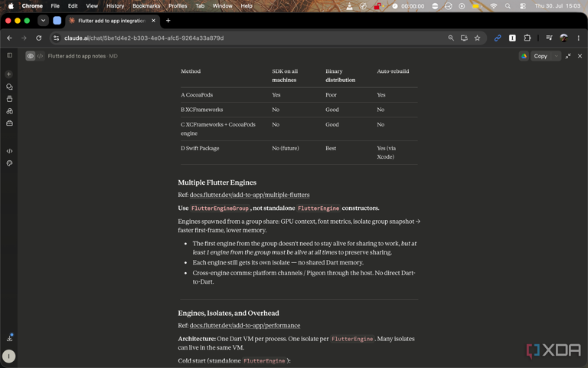Open the Help menu
The image size is (588, 368).
pos(247,5)
